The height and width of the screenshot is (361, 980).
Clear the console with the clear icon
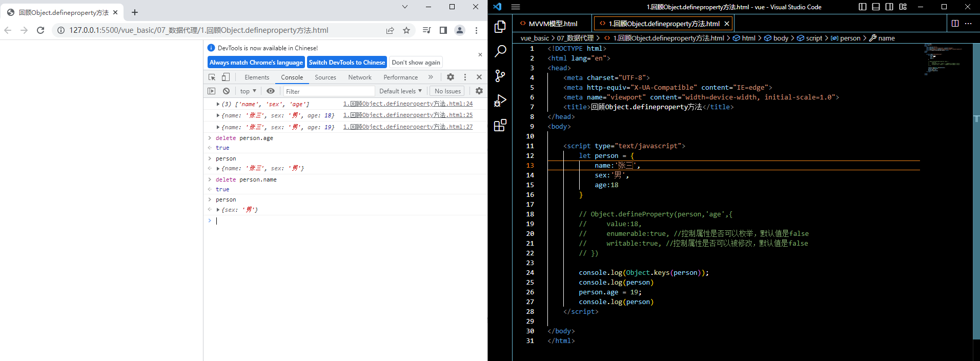226,91
